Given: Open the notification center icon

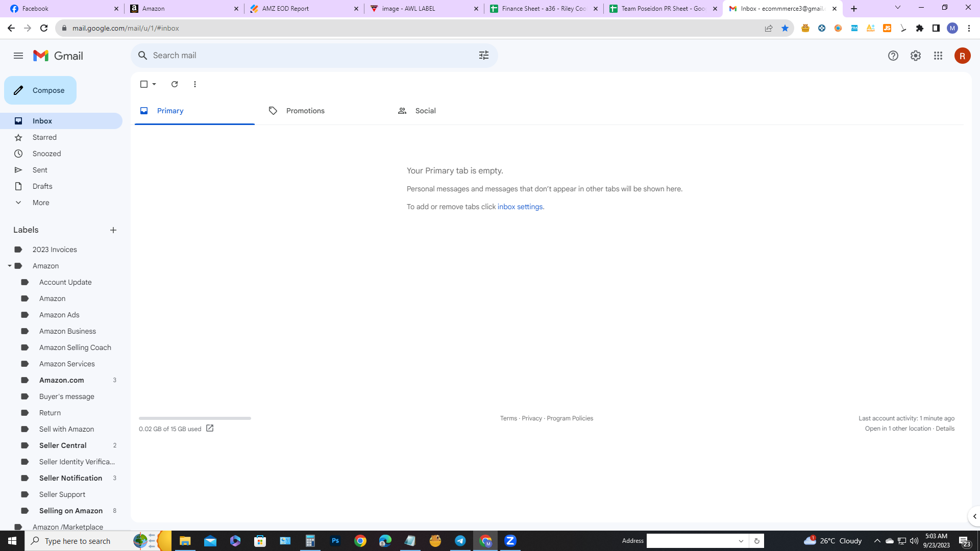Looking at the screenshot, I should (965, 541).
